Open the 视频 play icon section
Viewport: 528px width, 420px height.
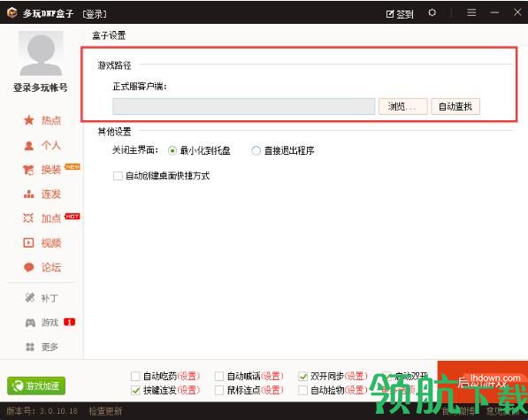[42, 242]
